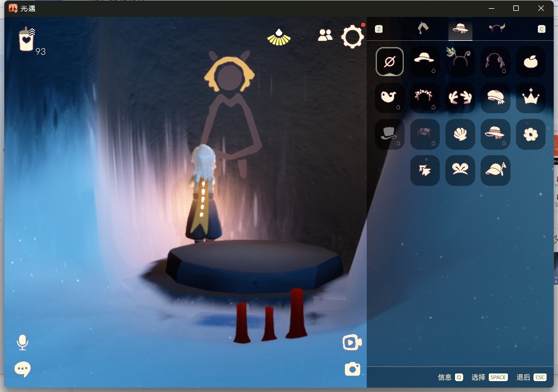Choose the dimmed flower hairpiece item
This screenshot has height=392, width=558.
424,134
